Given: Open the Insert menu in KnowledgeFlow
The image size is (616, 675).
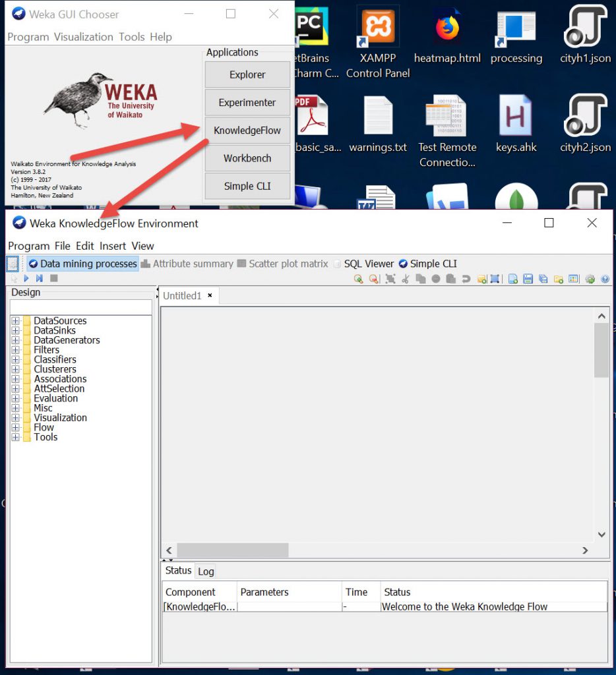Looking at the screenshot, I should (113, 246).
